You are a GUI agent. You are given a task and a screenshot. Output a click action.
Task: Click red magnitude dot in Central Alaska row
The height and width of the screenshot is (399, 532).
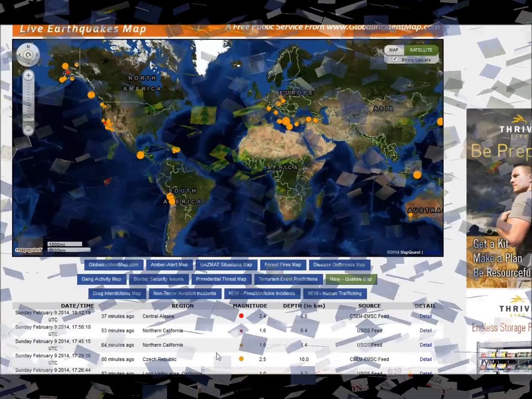(241, 316)
